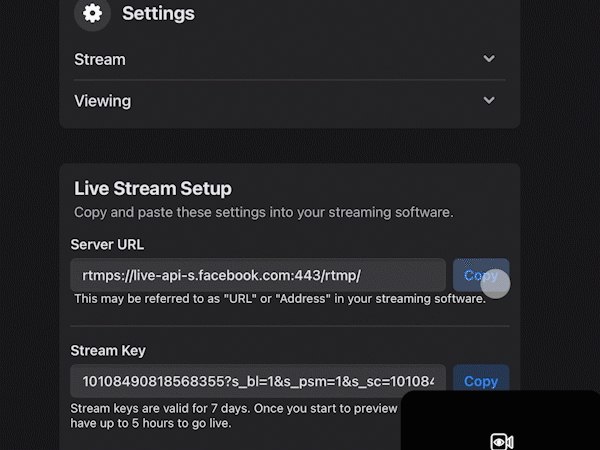The image size is (600, 450).
Task: Open the Stream settings row label
Action: point(100,59)
